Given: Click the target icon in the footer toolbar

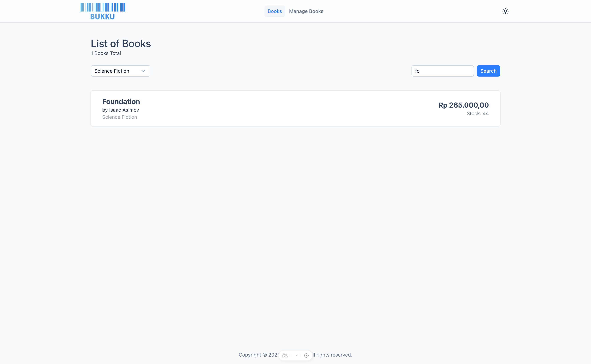Looking at the screenshot, I should point(306,355).
